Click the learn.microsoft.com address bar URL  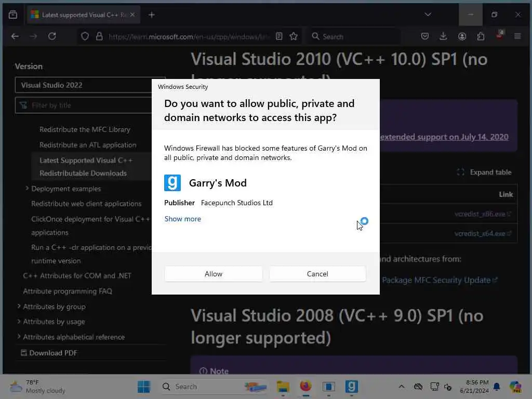[x=188, y=36]
